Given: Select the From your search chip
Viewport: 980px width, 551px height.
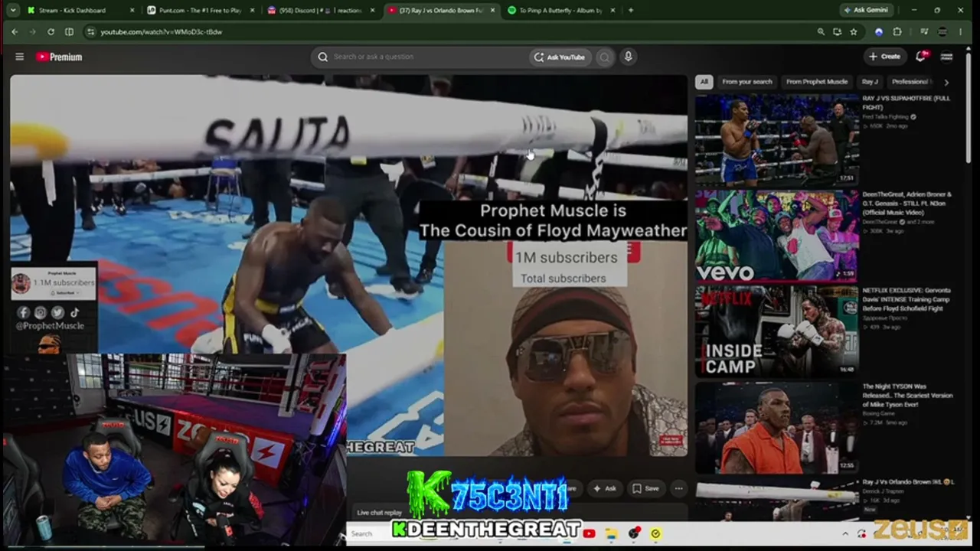Looking at the screenshot, I should pyautogui.click(x=746, y=82).
